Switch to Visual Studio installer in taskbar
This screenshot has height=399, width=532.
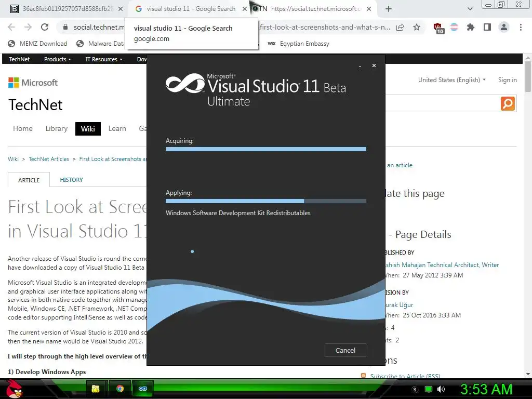coord(143,389)
